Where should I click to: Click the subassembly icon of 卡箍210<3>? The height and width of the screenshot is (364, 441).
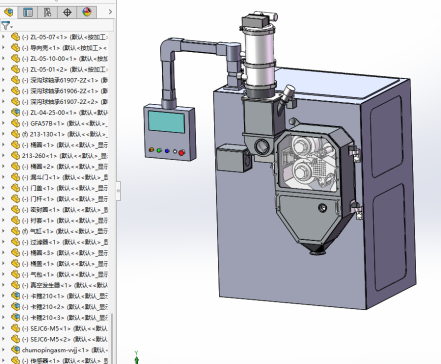(x=15, y=317)
